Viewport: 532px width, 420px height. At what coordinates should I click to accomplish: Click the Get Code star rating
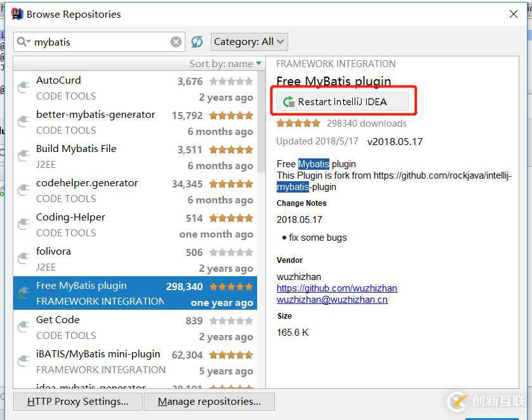(x=231, y=321)
